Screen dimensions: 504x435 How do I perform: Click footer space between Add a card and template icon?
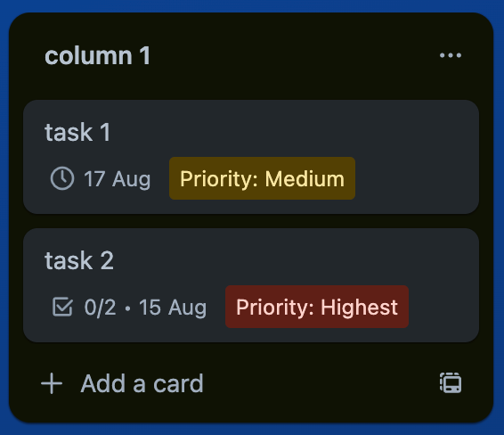(x=321, y=383)
